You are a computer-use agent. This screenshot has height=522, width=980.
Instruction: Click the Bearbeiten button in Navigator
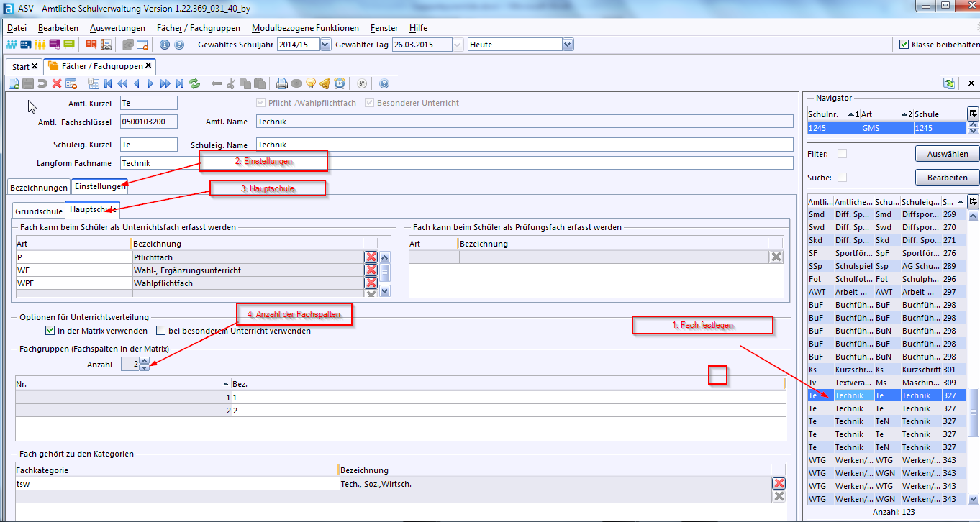[947, 178]
